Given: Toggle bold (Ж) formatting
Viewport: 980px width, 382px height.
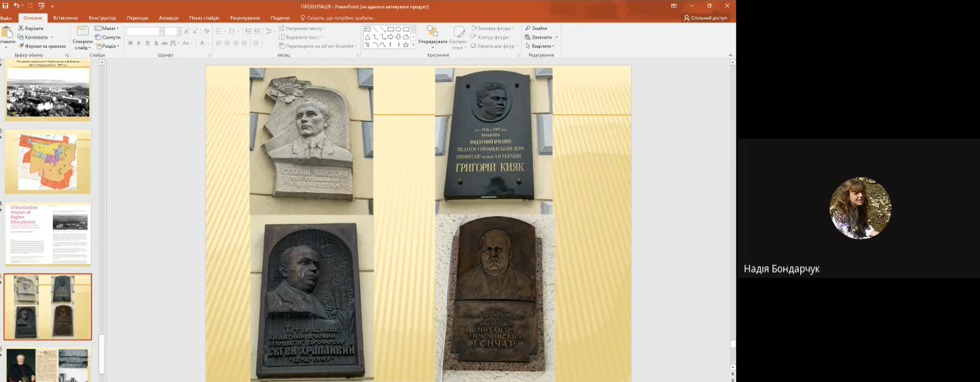Looking at the screenshot, I should click(x=130, y=43).
